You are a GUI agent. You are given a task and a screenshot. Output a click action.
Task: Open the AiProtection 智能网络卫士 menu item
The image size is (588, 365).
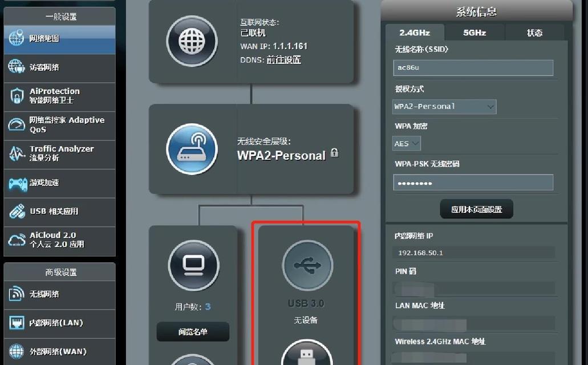(x=60, y=97)
